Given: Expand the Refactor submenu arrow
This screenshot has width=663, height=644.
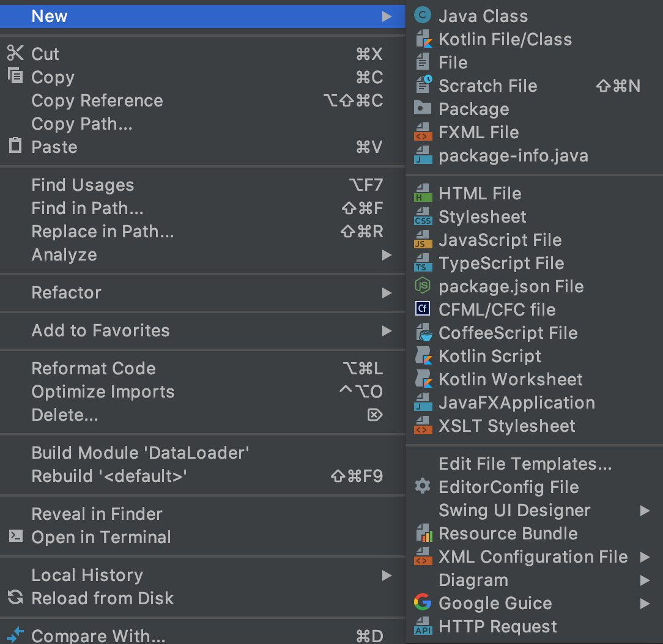Looking at the screenshot, I should (x=387, y=292).
